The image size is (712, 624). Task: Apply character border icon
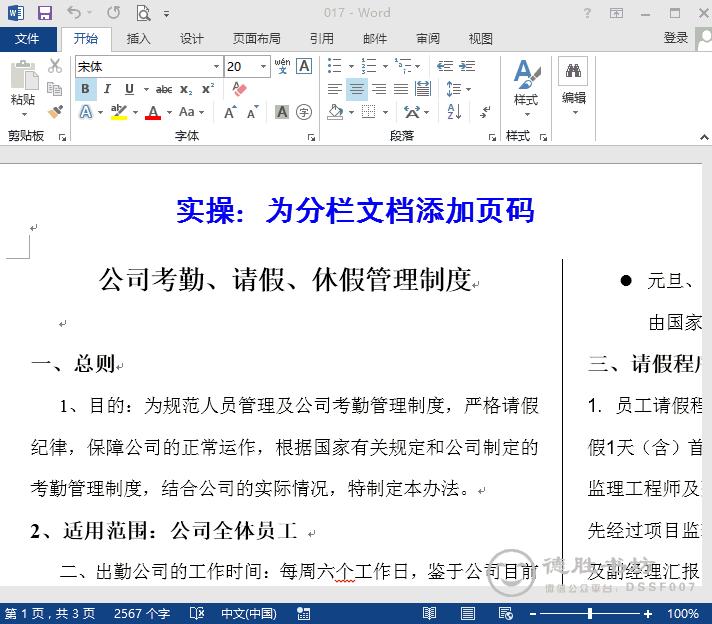(x=304, y=66)
